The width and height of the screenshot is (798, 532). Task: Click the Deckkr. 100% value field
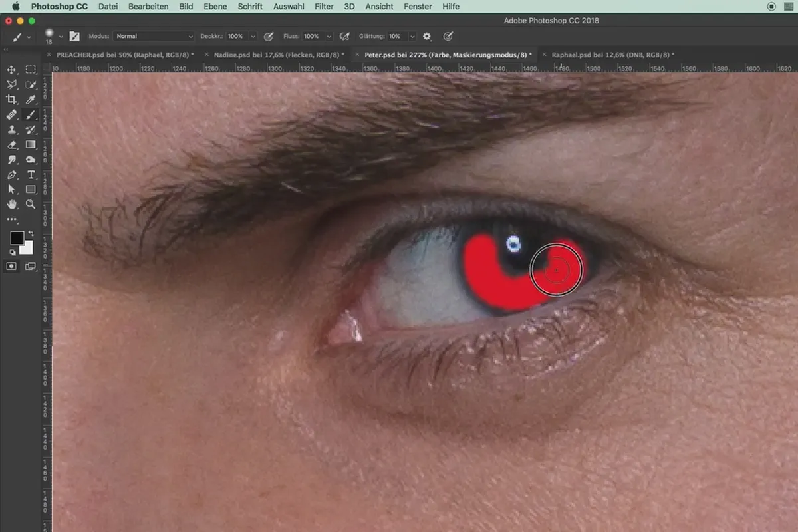[235, 36]
